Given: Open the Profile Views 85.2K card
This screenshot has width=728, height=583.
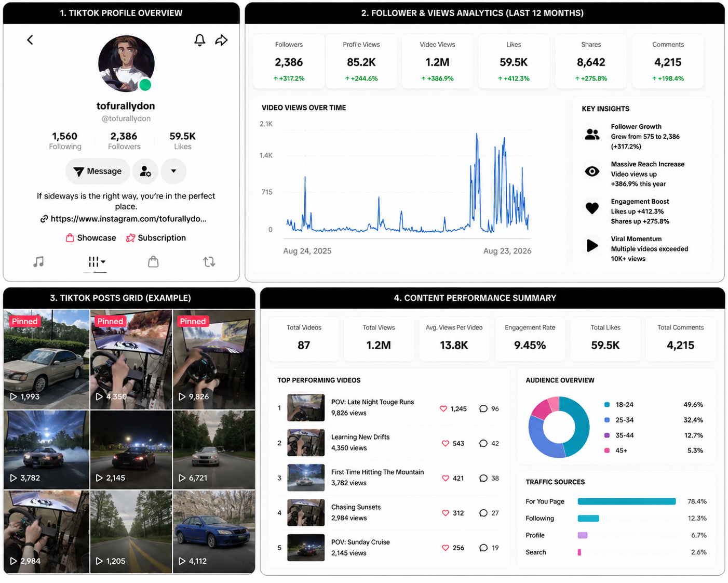Looking at the screenshot, I should (361, 61).
